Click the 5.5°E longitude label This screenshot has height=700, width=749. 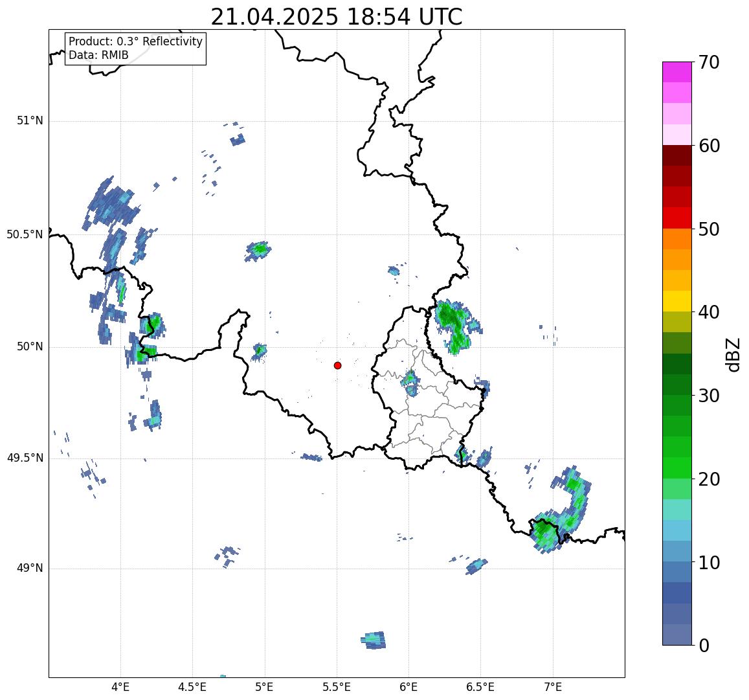[x=337, y=688]
